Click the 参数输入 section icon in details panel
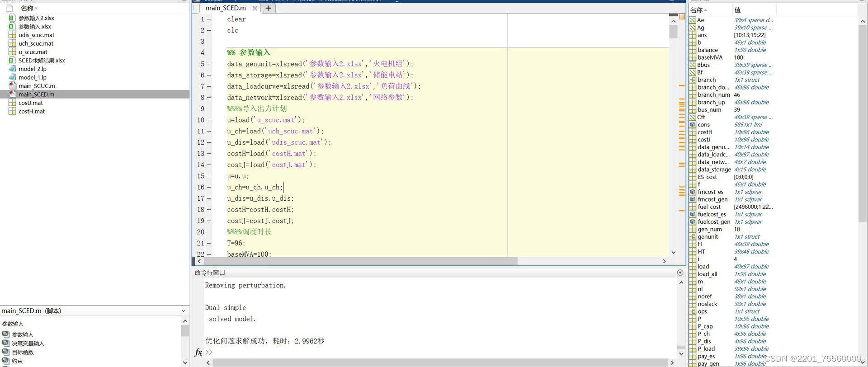The image size is (868, 367). [x=5, y=334]
